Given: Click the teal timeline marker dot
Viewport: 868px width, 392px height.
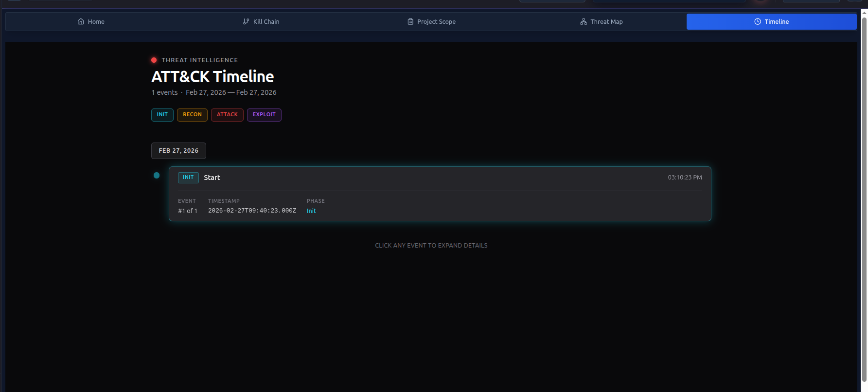Looking at the screenshot, I should (x=157, y=176).
